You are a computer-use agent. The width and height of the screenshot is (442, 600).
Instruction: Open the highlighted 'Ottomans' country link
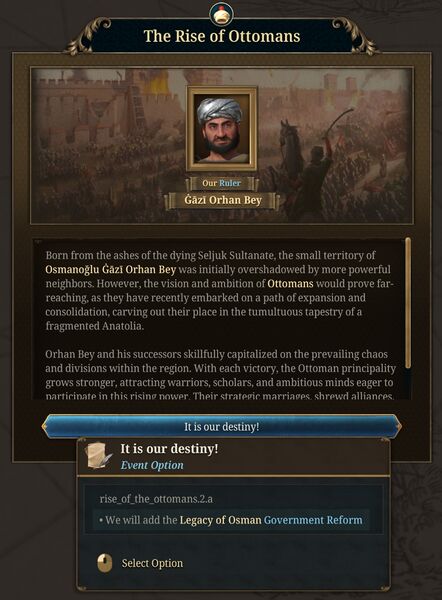[x=290, y=284]
